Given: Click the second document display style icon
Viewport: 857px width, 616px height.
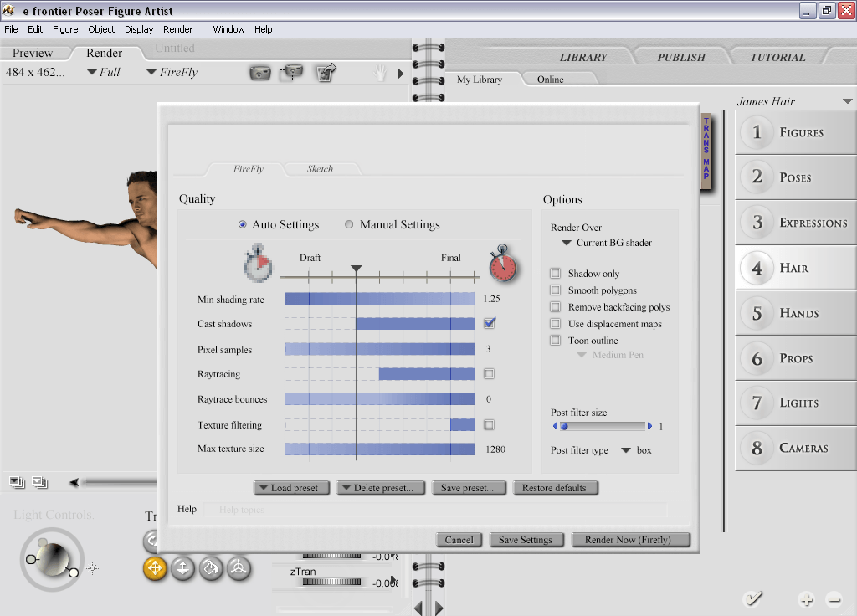Looking at the screenshot, I should 40,482.
